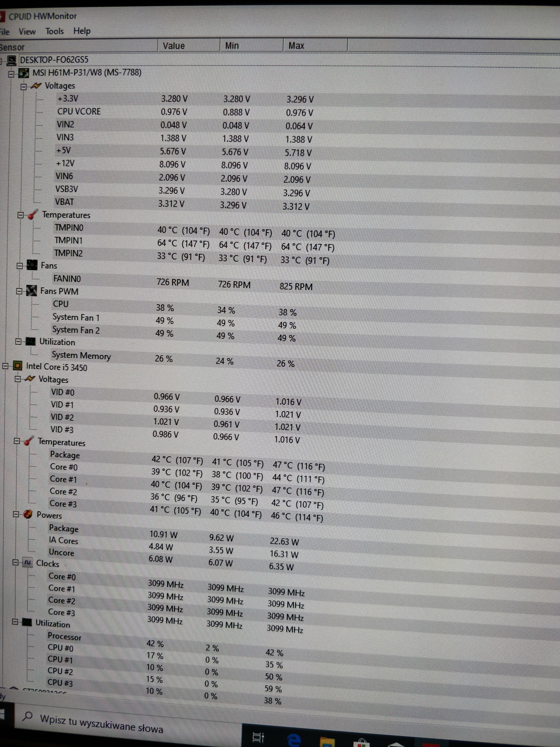560x747 pixels.
Task: Collapse the CPU Clocks section
Action: pyautogui.click(x=16, y=562)
